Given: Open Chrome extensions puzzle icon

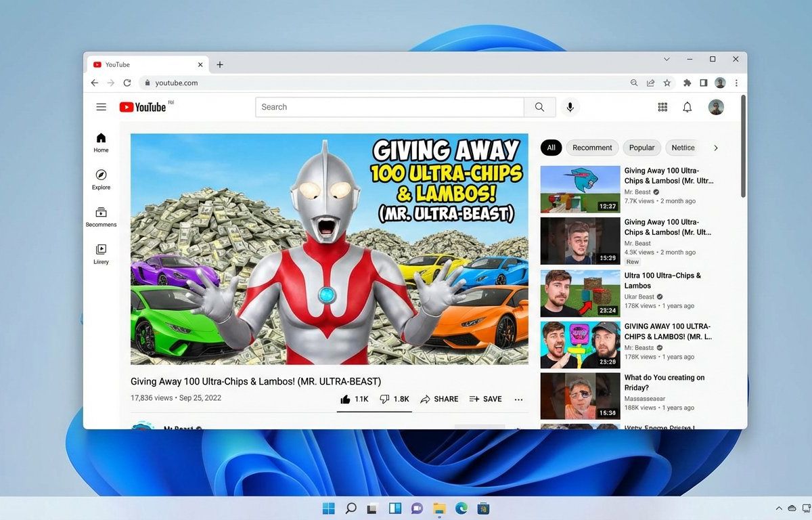Looking at the screenshot, I should tap(687, 83).
